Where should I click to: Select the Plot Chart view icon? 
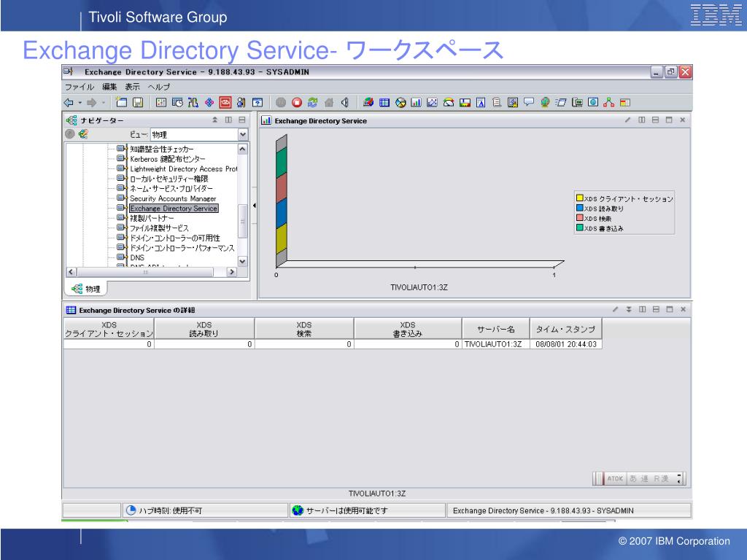click(x=432, y=102)
